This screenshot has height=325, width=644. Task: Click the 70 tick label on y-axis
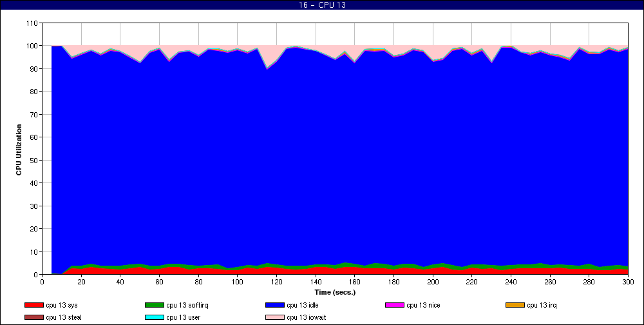point(33,114)
